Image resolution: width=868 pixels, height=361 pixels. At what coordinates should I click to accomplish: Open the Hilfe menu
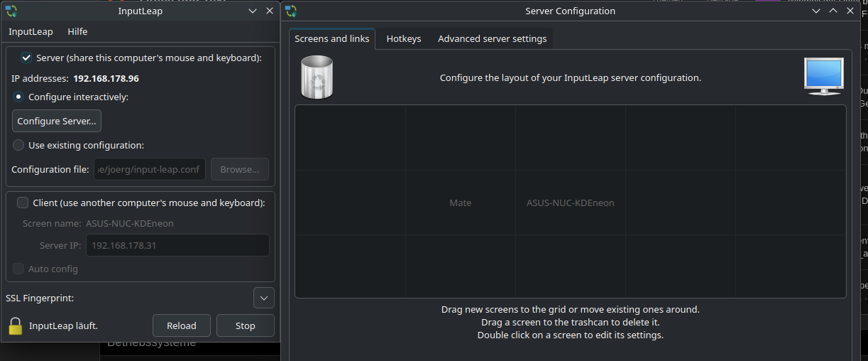(x=77, y=31)
